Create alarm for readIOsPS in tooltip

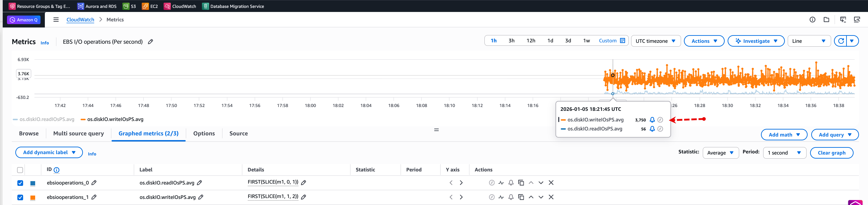[x=652, y=129]
